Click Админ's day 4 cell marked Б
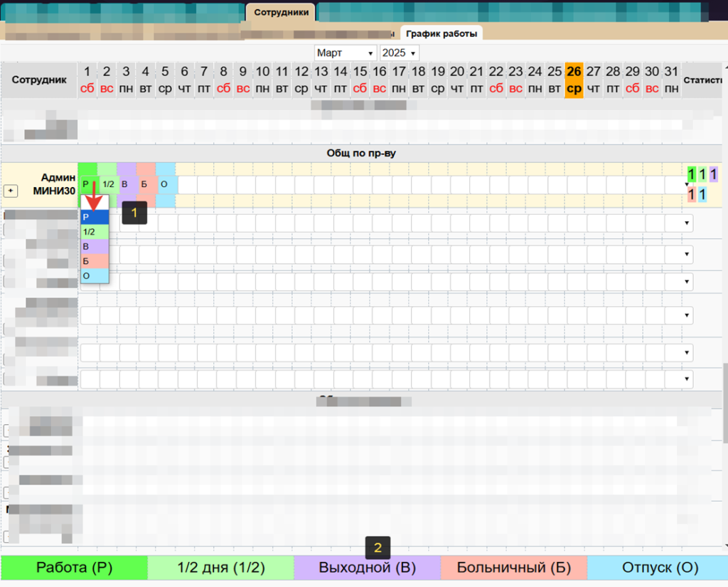Viewport: 728px width, 587px height. click(144, 184)
